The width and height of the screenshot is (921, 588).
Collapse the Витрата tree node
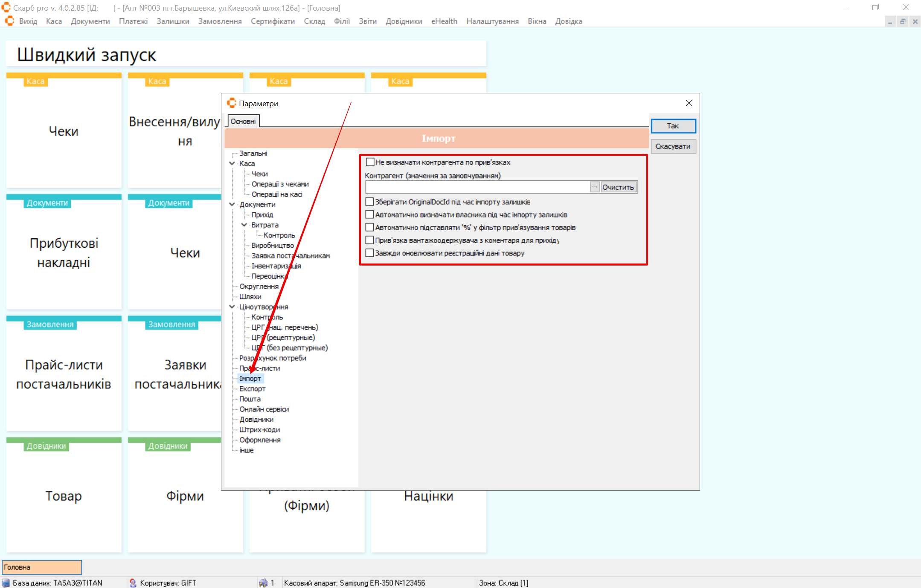pos(244,225)
